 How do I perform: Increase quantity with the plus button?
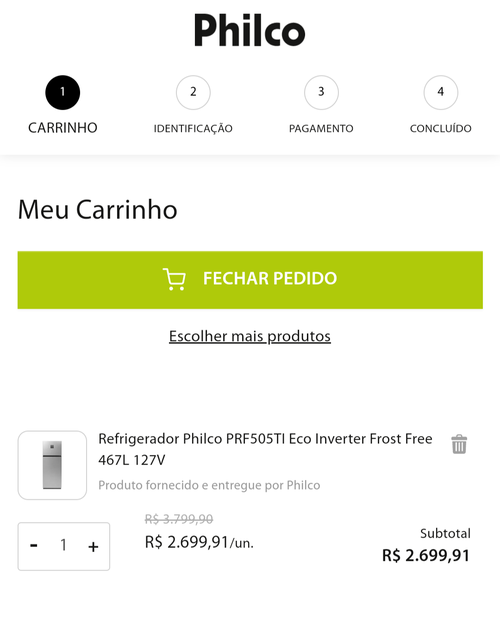(x=93, y=547)
